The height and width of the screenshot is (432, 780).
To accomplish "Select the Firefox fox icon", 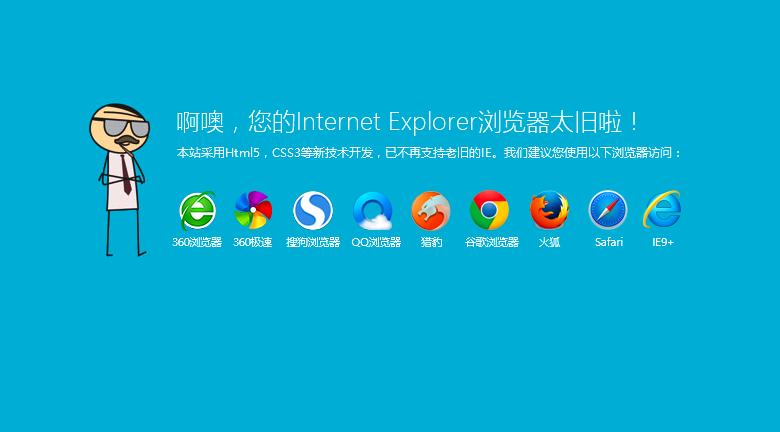I will click(x=549, y=210).
